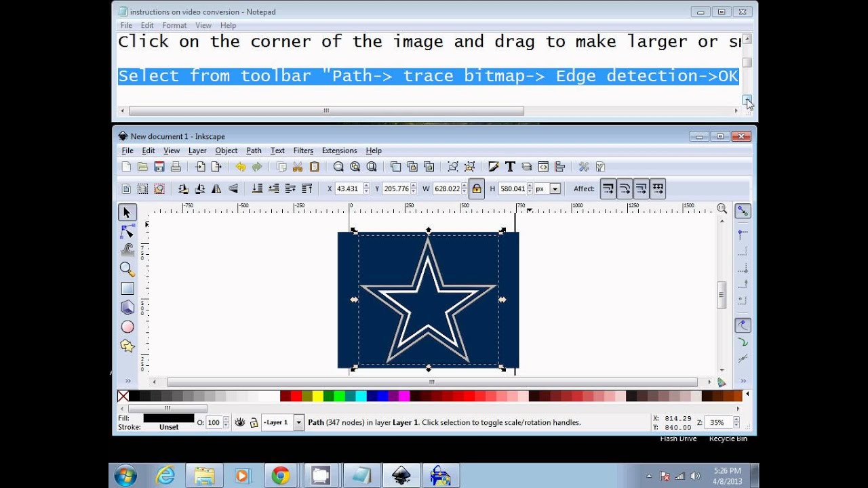Viewport: 868px width, 488px height.
Task: Toggle Enable snapping at top of snap bar
Action: [x=743, y=211]
